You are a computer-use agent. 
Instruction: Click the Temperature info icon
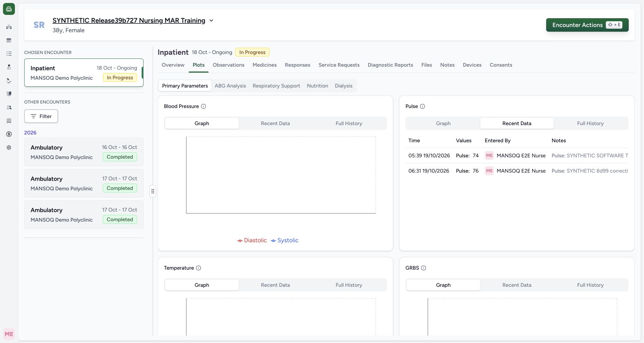[x=199, y=268]
